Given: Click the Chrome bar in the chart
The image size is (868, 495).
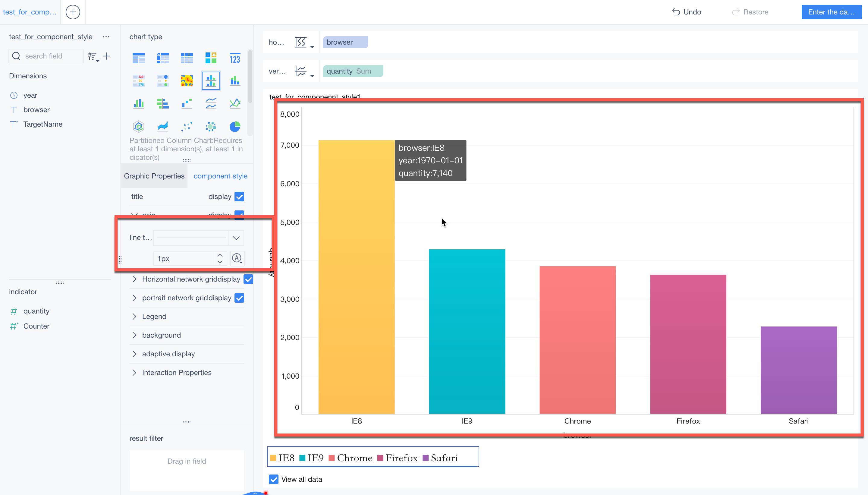Looking at the screenshot, I should (577, 340).
